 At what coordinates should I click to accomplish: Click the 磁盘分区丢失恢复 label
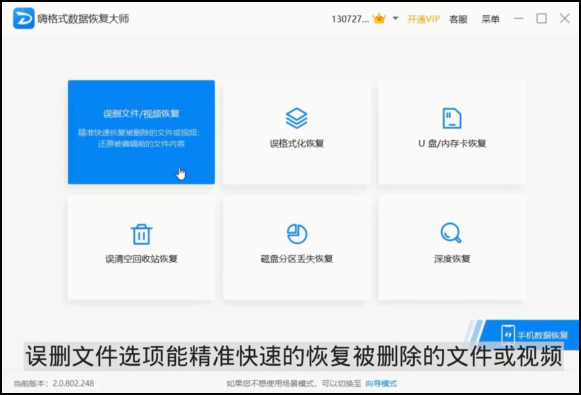[x=297, y=259]
